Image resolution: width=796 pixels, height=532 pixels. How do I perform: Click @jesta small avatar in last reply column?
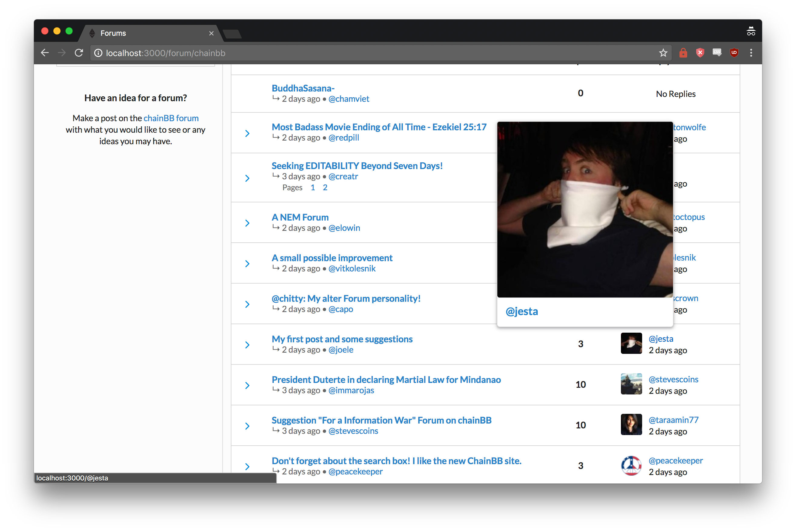click(x=631, y=343)
